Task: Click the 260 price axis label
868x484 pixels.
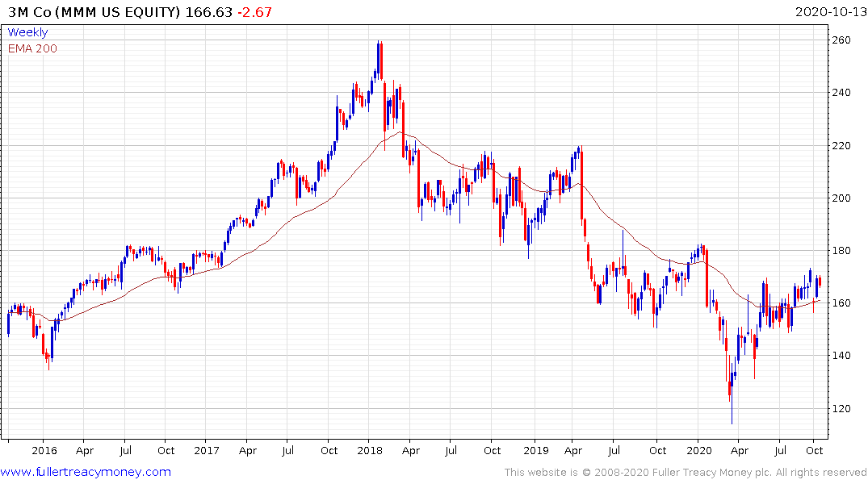Action: (x=841, y=40)
